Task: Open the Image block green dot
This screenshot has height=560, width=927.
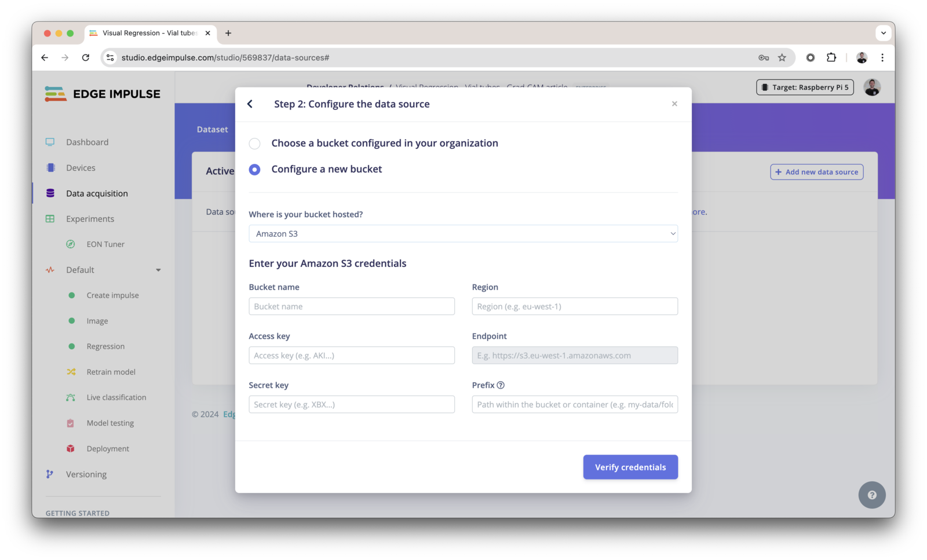Action: pyautogui.click(x=71, y=321)
